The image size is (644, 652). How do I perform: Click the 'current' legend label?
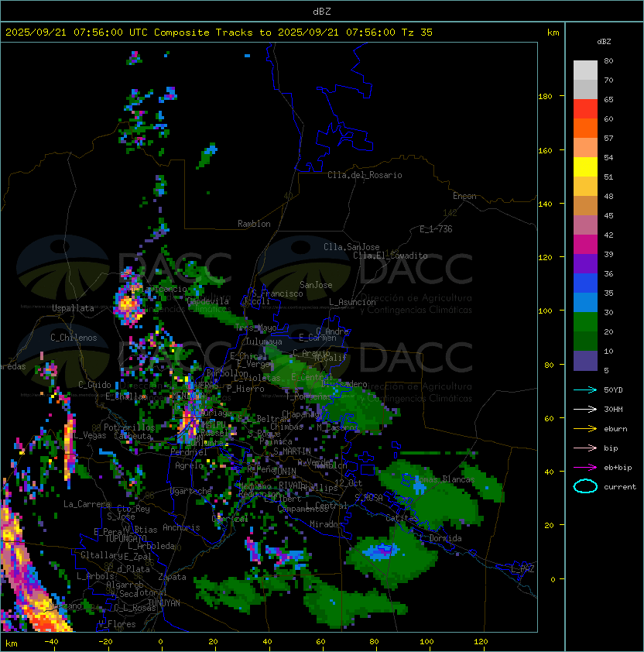[x=620, y=487]
